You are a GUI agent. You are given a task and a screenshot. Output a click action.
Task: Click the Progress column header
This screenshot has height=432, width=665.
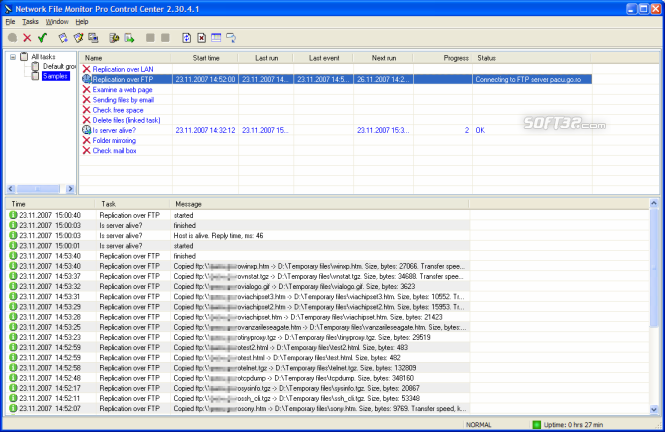[443, 58]
